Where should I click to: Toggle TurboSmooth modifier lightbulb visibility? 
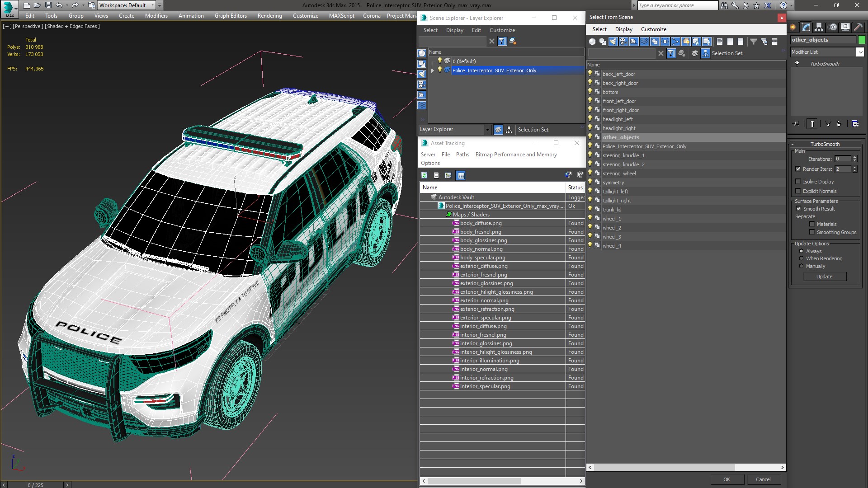click(x=797, y=64)
